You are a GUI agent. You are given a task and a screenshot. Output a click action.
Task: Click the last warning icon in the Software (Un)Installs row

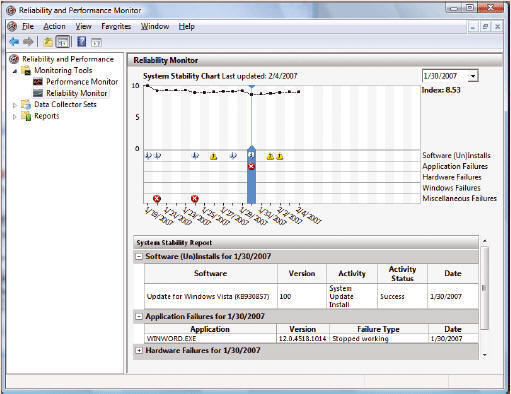coord(280,156)
